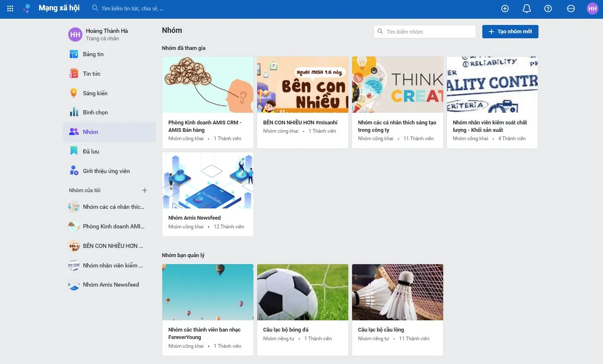Click the Giới thiệu ứng viên icon
The width and height of the screenshot is (603, 364).
pos(74,171)
